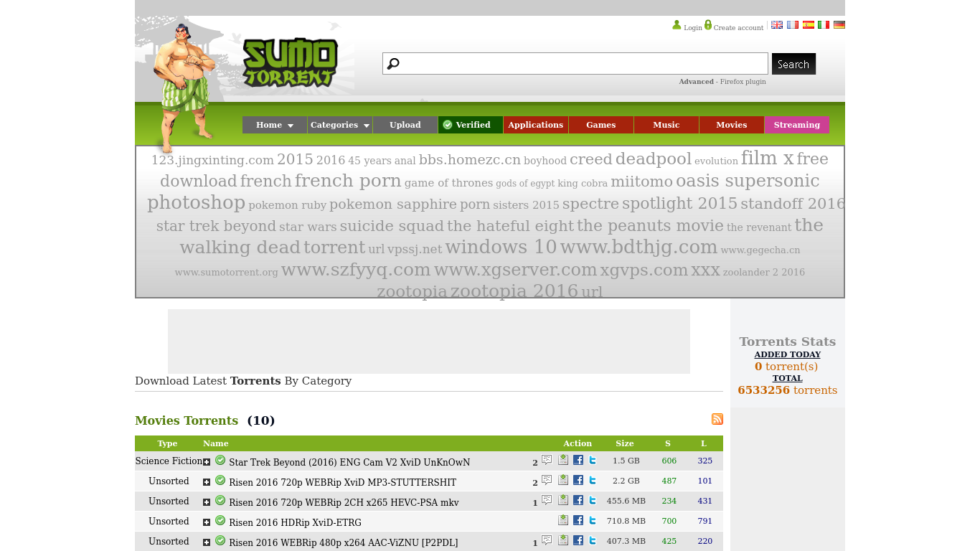Share Star Trek Beyond on Facebook

[578, 460]
